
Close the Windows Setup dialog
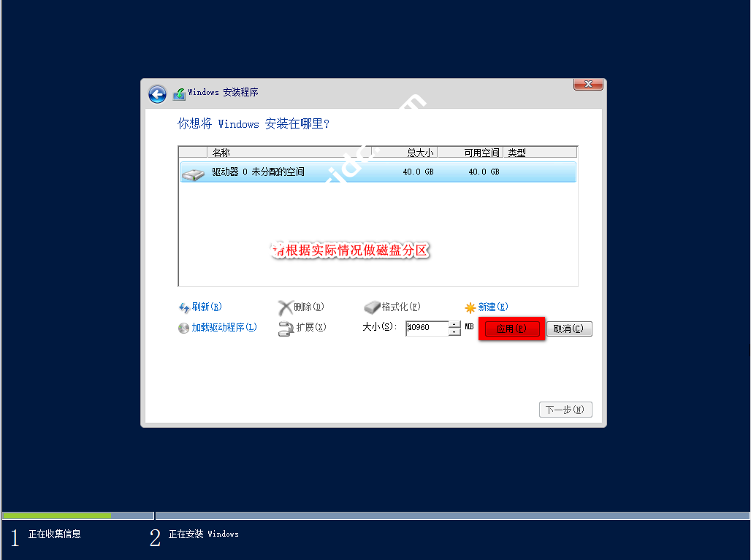(x=588, y=84)
